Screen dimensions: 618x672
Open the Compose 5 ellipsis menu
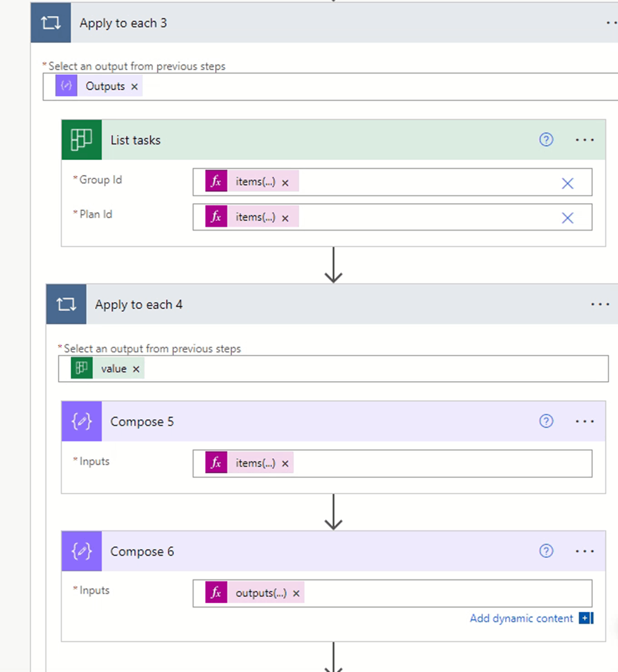[x=585, y=422]
